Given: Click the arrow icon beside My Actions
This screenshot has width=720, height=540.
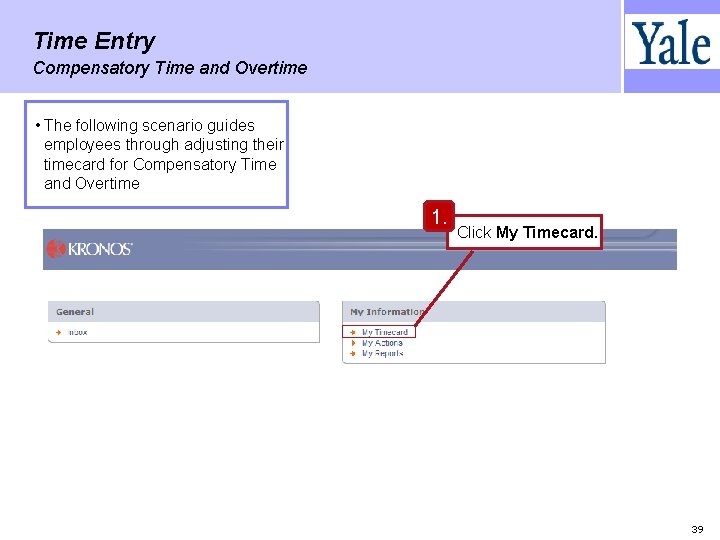Looking at the screenshot, I should pos(353,343).
